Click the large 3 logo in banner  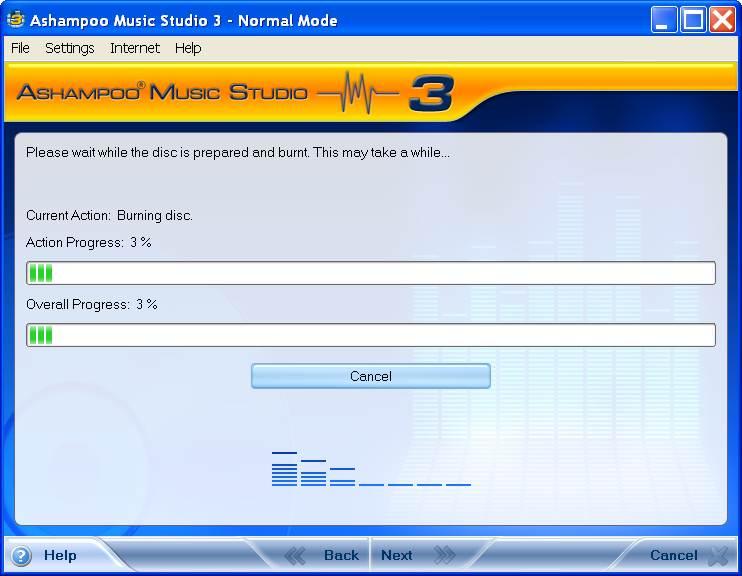coord(431,94)
